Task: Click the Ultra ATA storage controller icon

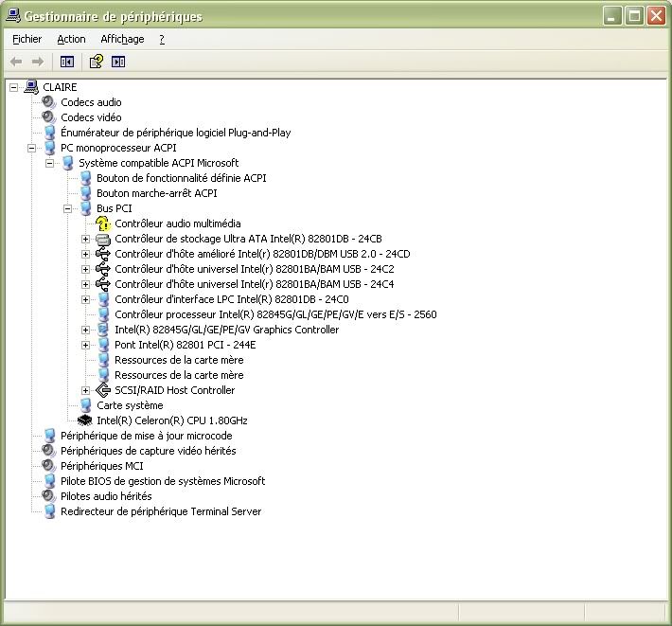Action: coord(103,239)
